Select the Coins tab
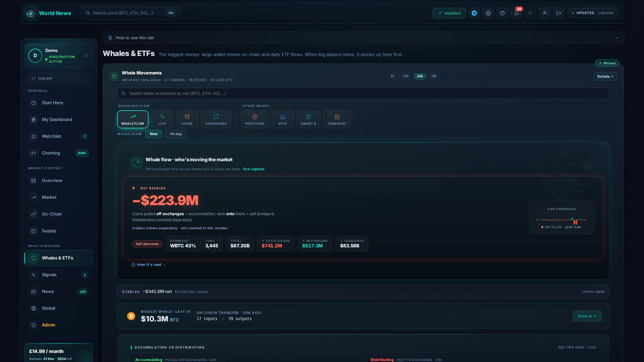This screenshot has height=362, width=644. [x=187, y=119]
